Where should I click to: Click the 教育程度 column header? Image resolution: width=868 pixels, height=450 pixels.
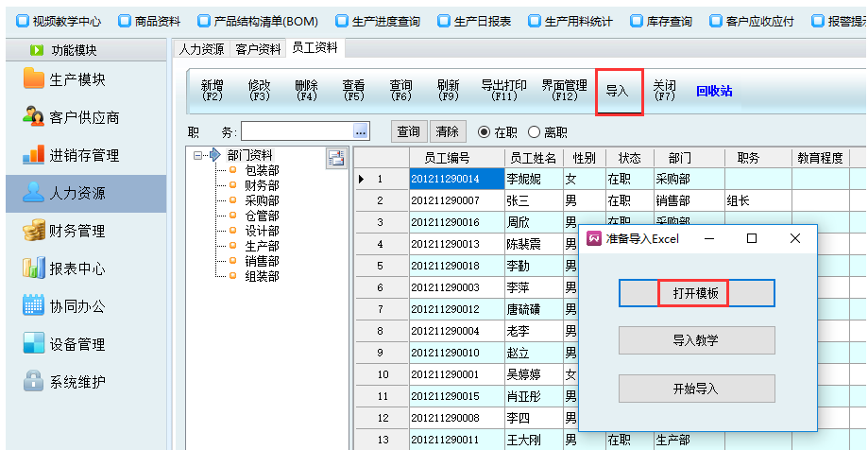tap(821, 158)
